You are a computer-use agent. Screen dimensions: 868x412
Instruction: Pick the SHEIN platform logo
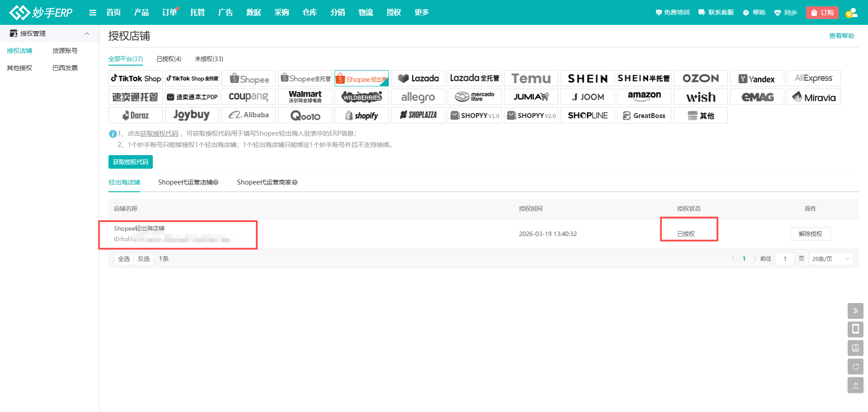[588, 78]
